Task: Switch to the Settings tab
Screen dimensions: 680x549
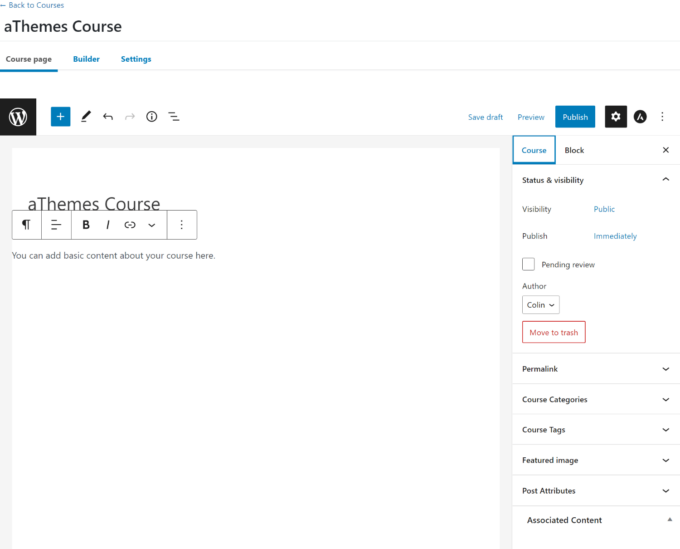Action: (136, 59)
